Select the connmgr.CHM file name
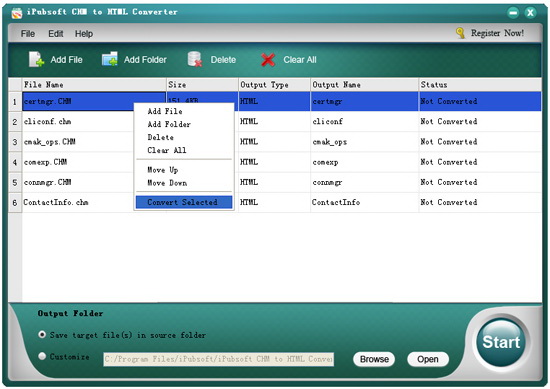 [x=47, y=182]
